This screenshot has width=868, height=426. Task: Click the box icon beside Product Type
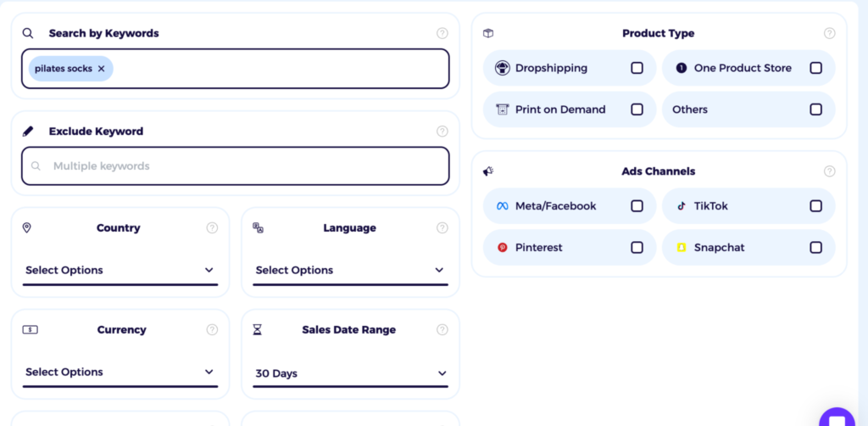click(488, 33)
